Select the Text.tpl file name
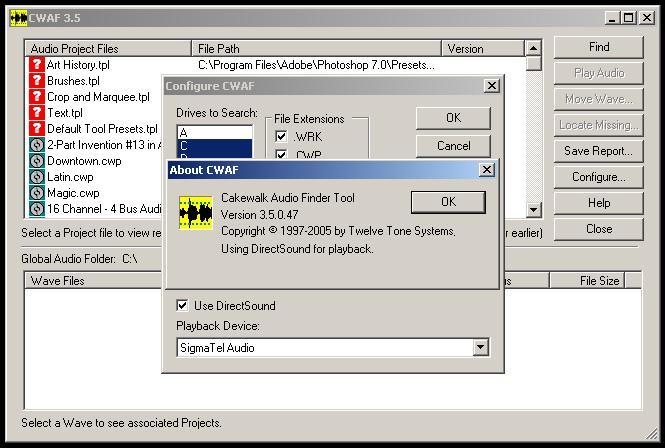665x448 pixels. pyautogui.click(x=65, y=113)
